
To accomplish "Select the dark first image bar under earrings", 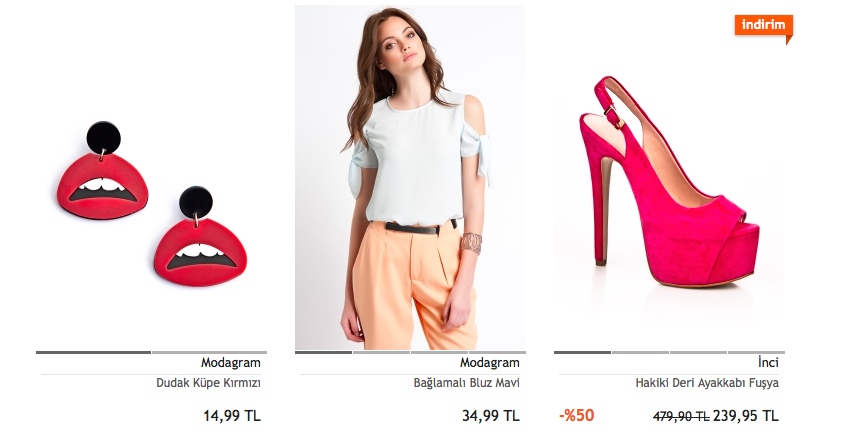I will click(94, 352).
